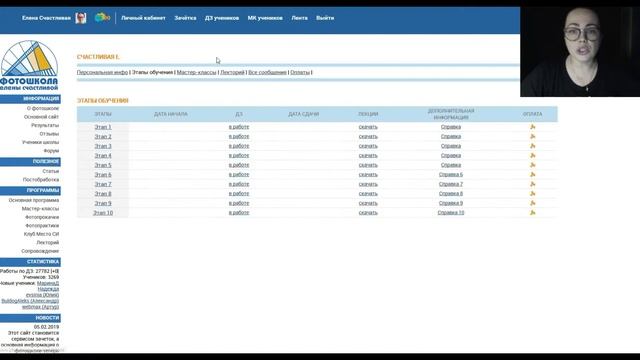Viewport: 640px width, 360px height.
Task: Click payment icon for Этап 8
Action: point(532,193)
